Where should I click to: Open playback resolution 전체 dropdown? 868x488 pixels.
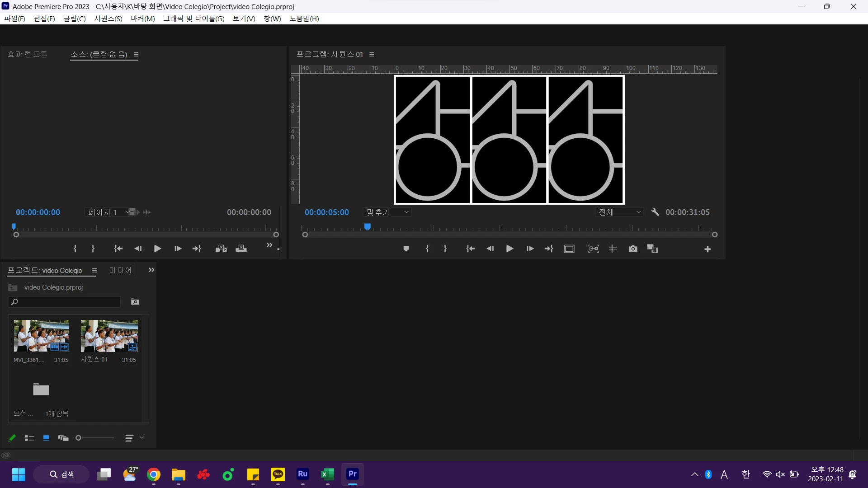pos(619,212)
